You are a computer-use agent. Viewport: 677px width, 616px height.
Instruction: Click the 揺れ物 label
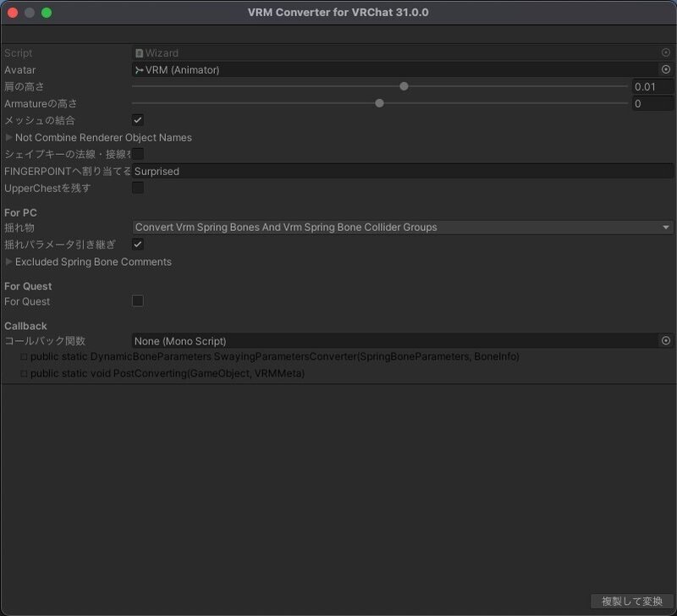tap(19, 228)
